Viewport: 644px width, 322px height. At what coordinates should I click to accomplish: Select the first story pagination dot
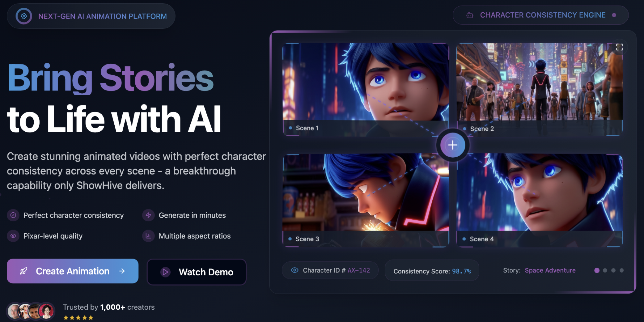pyautogui.click(x=597, y=270)
